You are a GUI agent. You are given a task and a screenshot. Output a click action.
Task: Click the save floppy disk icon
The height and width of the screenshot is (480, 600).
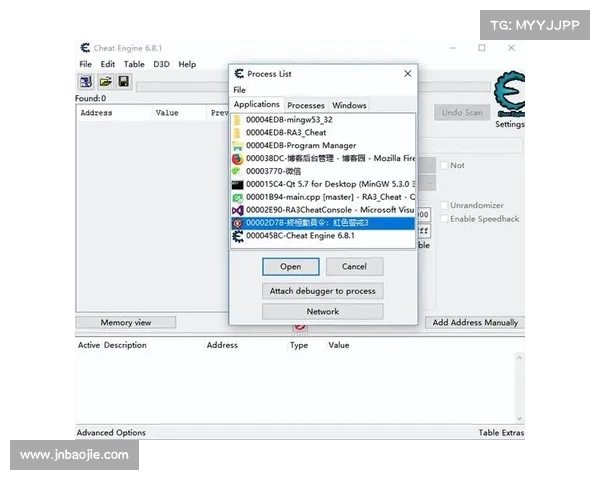[123, 81]
